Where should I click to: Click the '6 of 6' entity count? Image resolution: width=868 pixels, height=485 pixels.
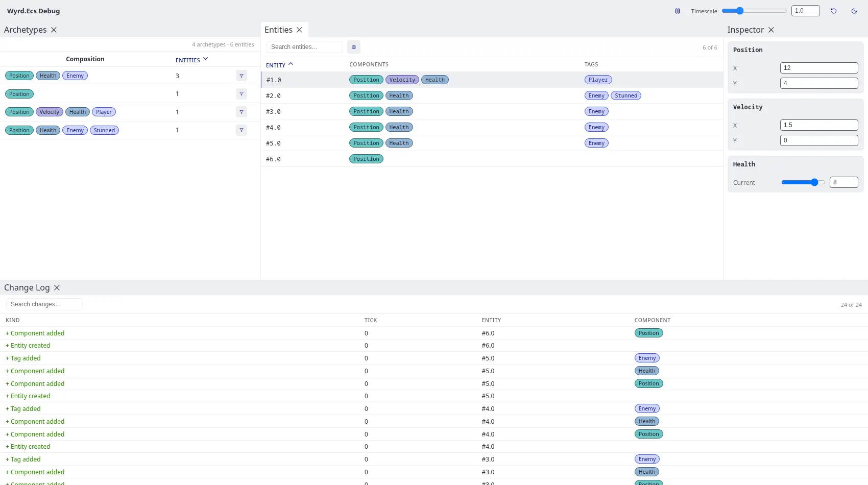click(x=710, y=47)
